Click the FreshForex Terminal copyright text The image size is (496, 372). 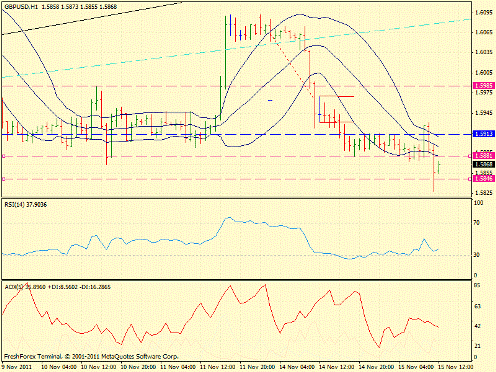coord(91,356)
